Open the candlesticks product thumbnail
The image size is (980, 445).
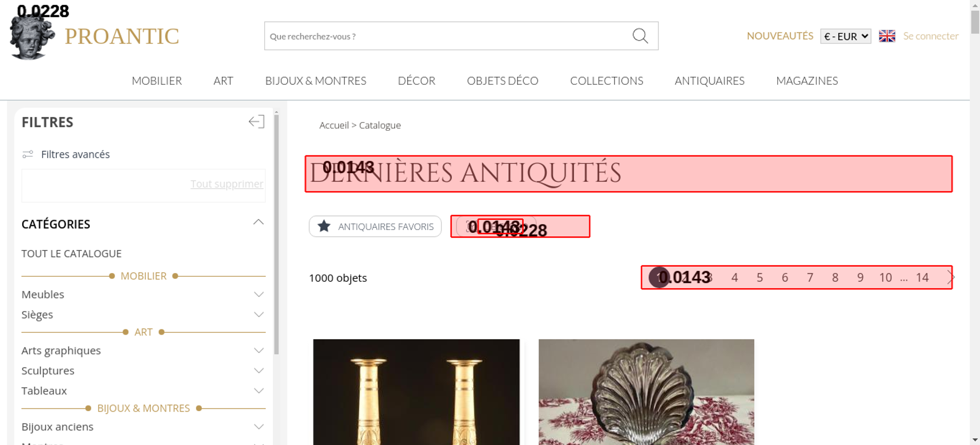(416, 392)
